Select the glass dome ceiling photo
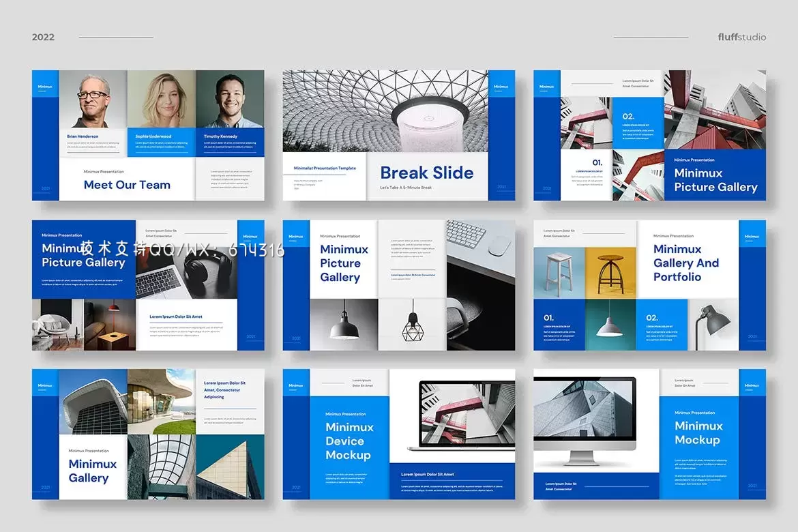Viewport: 798px width, 532px height. click(x=385, y=110)
